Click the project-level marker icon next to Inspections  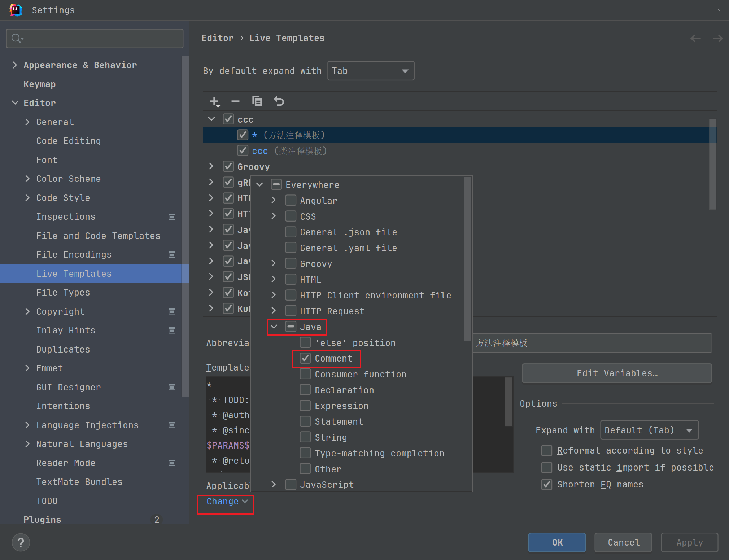[172, 217]
